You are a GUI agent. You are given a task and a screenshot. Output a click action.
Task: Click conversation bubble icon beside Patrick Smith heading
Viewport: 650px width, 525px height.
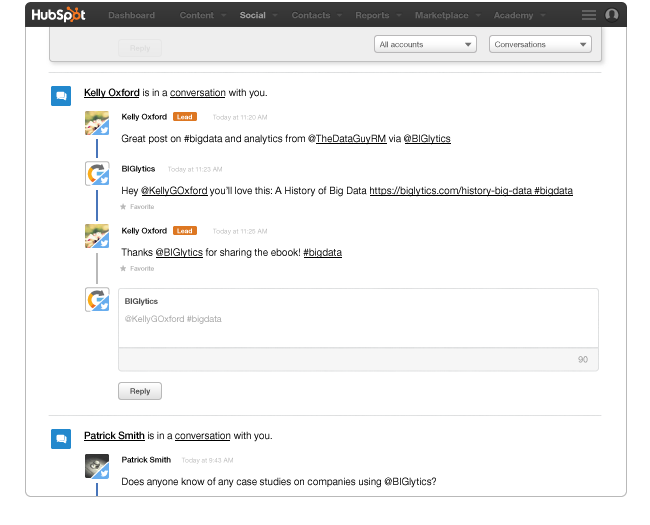61,439
